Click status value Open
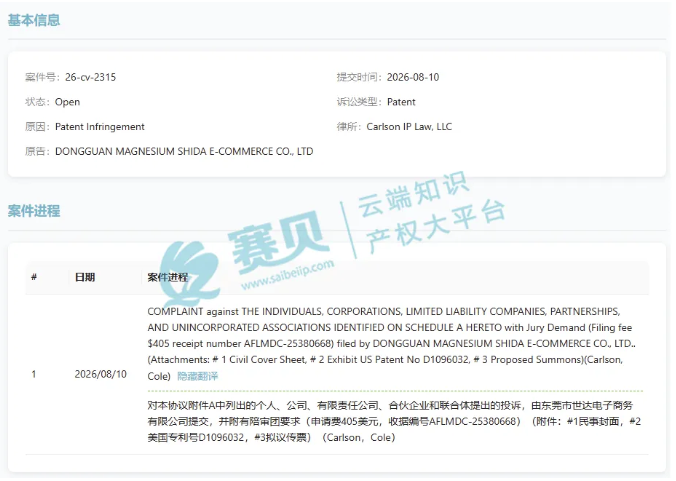Image resolution: width=676 pixels, height=481 pixels. click(67, 102)
